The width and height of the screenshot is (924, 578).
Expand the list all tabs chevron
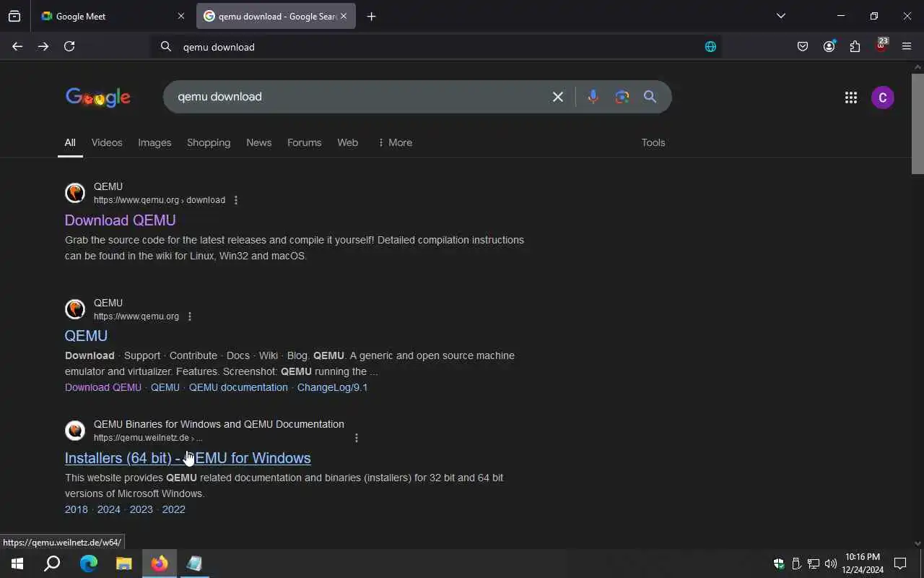[x=780, y=16]
